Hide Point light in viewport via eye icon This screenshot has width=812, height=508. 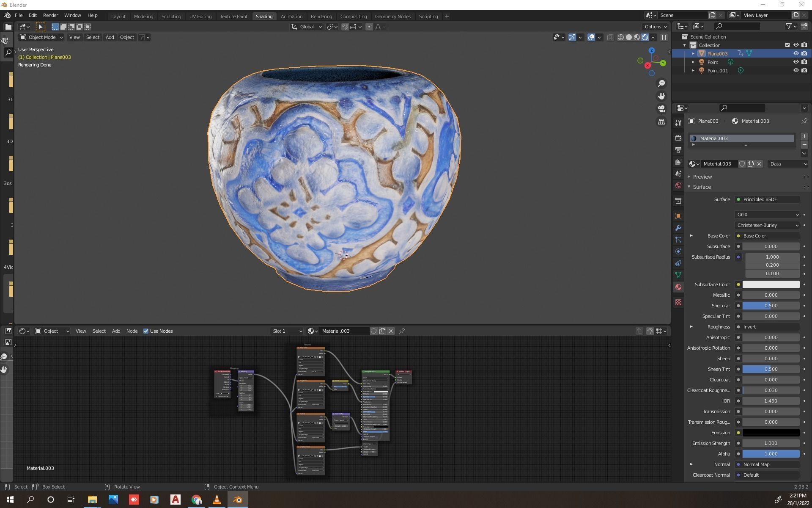(796, 62)
